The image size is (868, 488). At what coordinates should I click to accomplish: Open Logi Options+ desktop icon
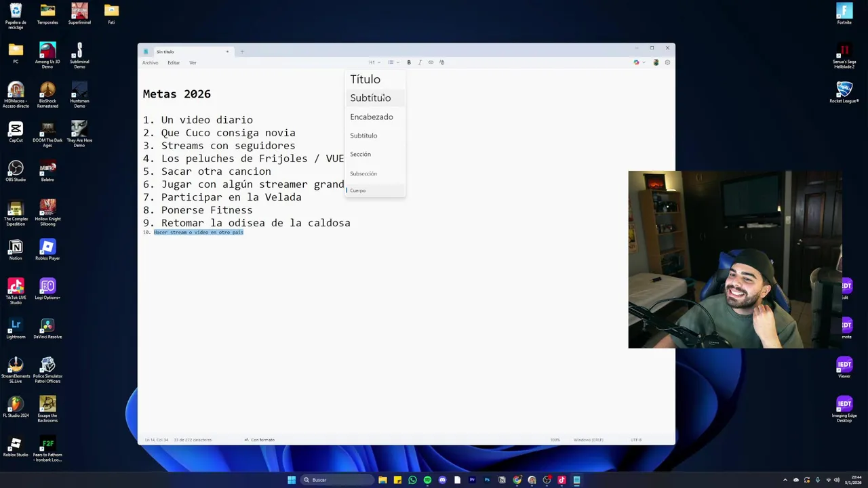47,289
